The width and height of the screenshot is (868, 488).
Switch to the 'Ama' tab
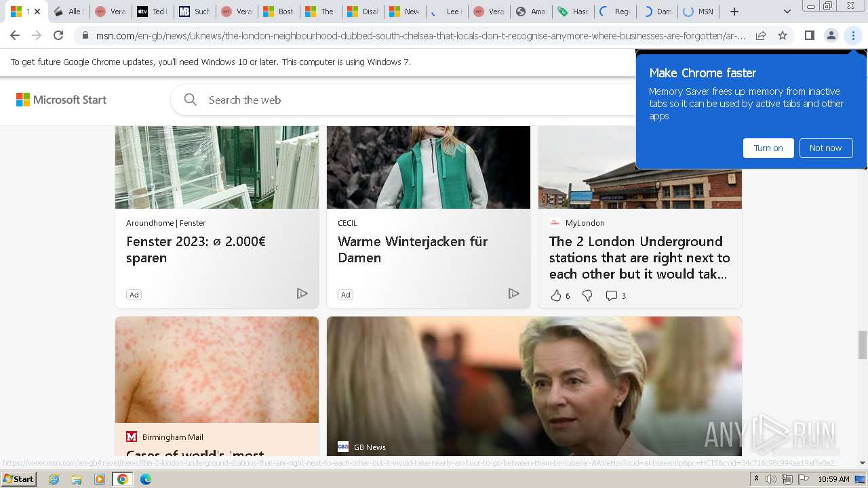click(x=530, y=12)
